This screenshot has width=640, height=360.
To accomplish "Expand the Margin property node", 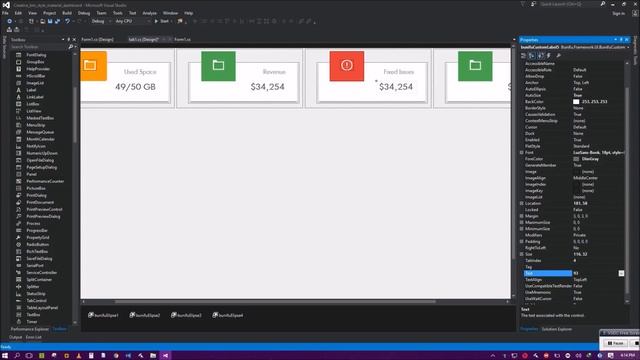I will (522, 216).
